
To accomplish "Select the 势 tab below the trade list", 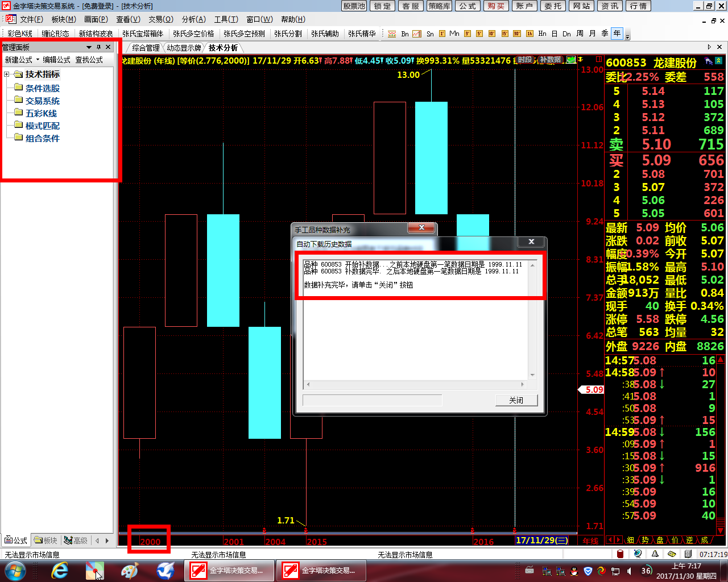I will [x=645, y=540].
